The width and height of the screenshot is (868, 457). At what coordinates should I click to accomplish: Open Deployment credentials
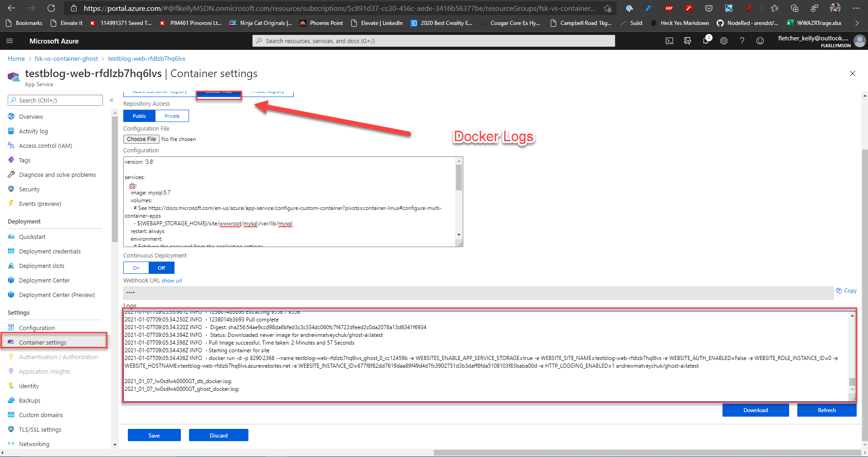click(x=50, y=251)
